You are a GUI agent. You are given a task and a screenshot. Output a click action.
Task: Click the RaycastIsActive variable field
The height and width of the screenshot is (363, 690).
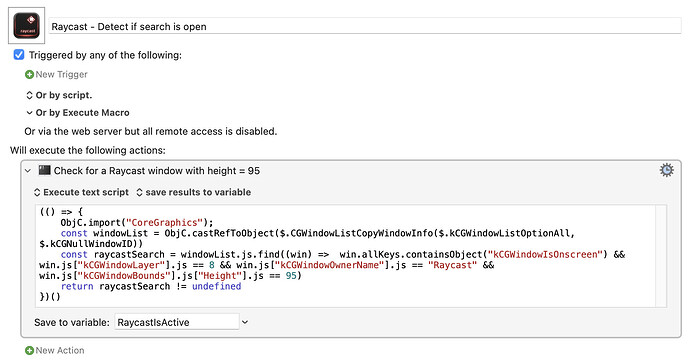[x=177, y=322]
